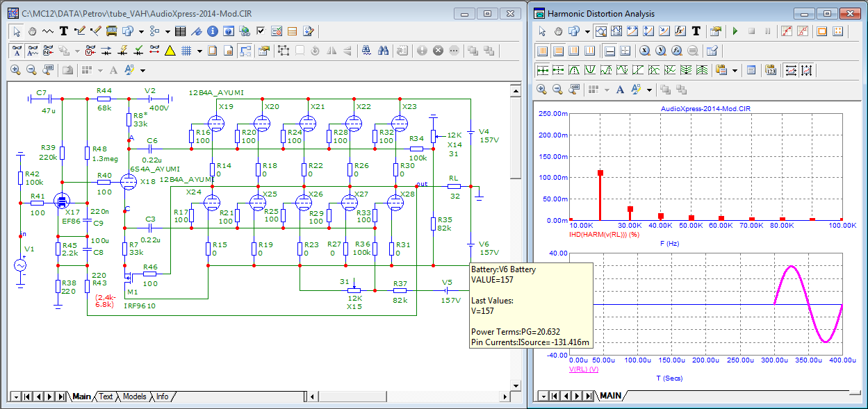
Task: Toggle the checkbox icon in schematic toolbar
Action: 261,31
